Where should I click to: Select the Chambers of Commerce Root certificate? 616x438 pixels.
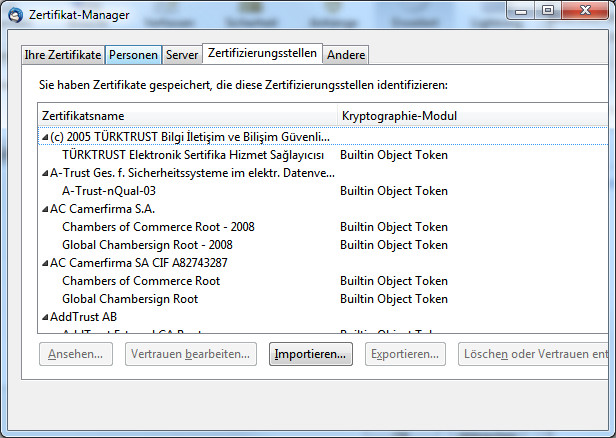(x=141, y=281)
